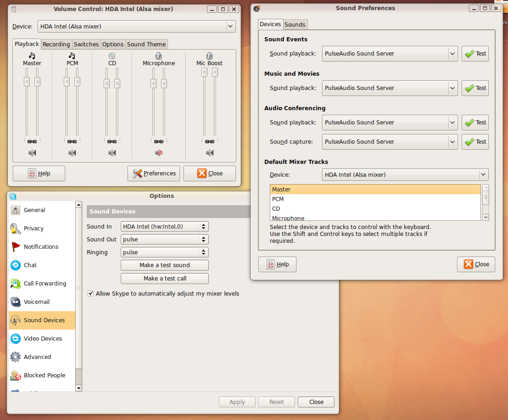Open Voicemail settings

coord(42,302)
